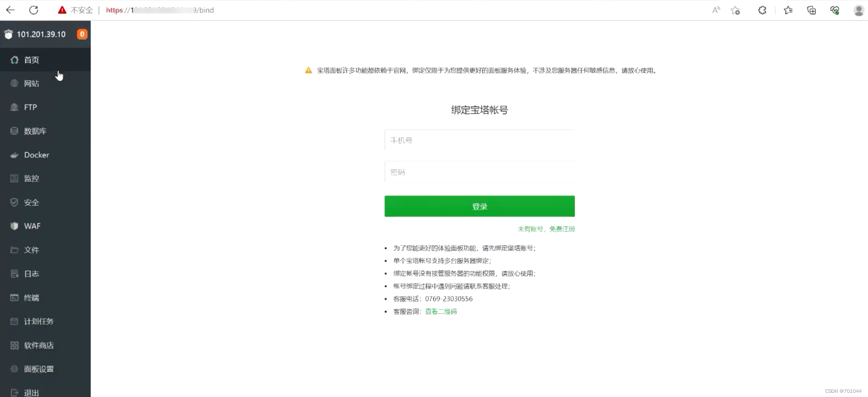Click the 文件 folder icon
868x397 pixels.
14,250
